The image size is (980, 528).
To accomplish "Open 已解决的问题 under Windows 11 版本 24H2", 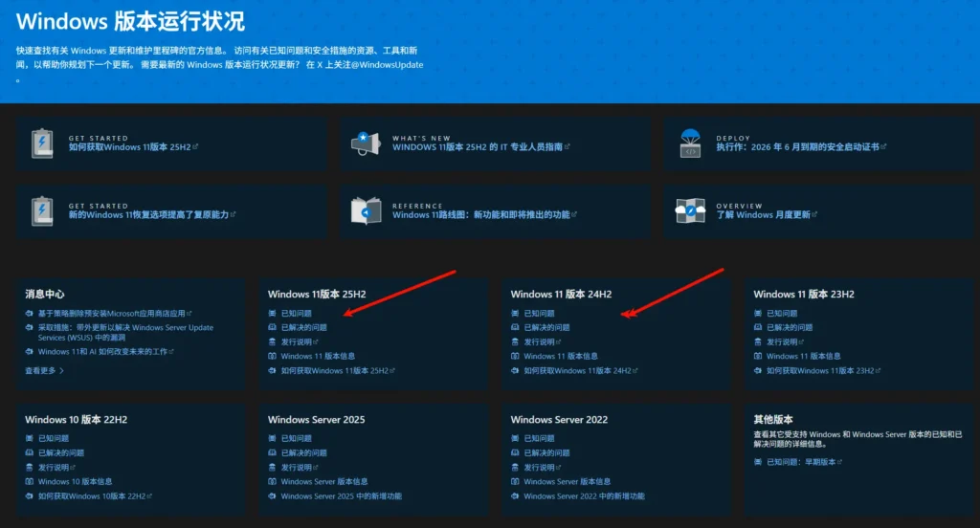I will pyautogui.click(x=546, y=327).
